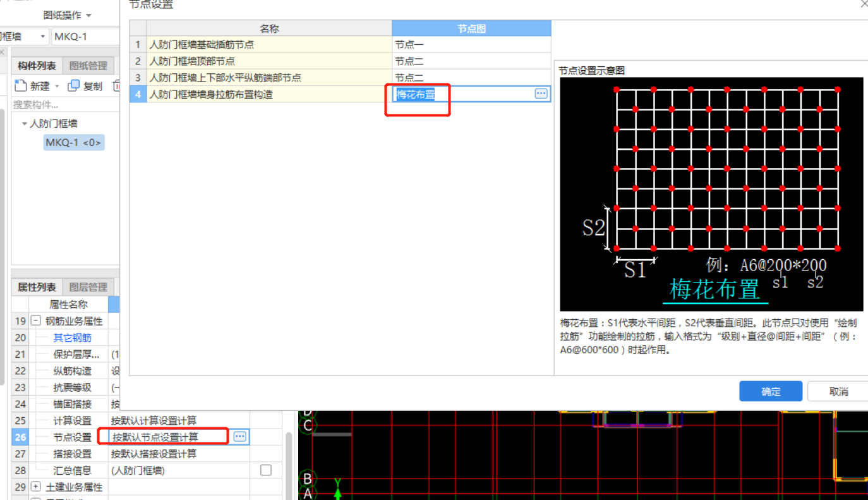Click the 节点二 cell in row 3
Image resolution: width=868 pixels, height=500 pixels.
click(x=471, y=78)
